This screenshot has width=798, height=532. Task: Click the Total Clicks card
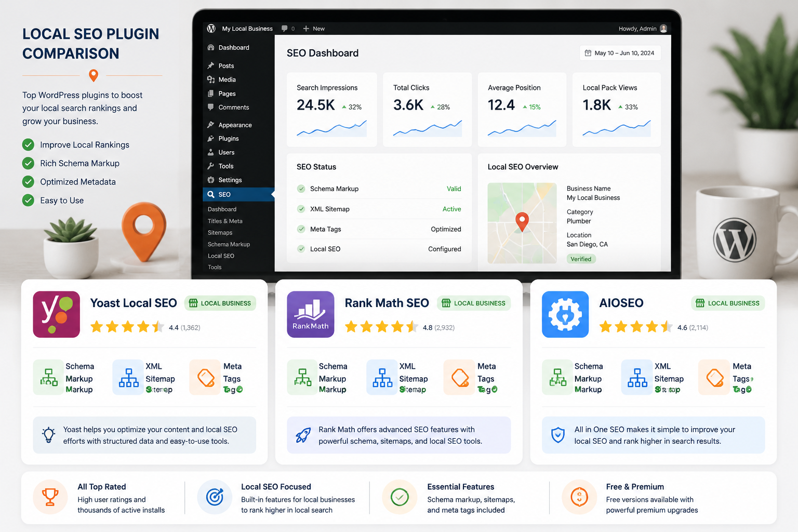tap(427, 109)
